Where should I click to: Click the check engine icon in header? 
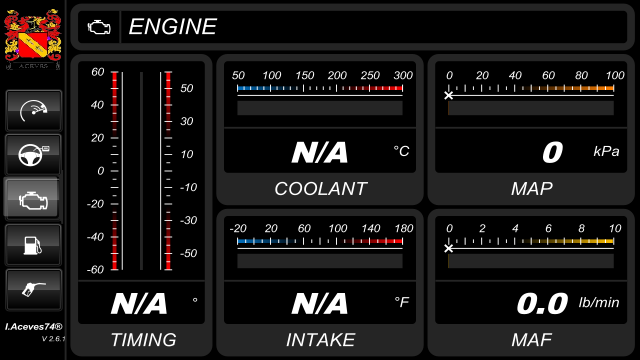point(99,27)
